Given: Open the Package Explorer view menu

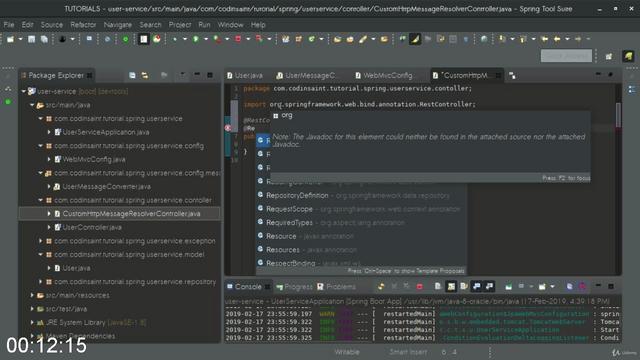Looking at the screenshot, I should [x=182, y=75].
